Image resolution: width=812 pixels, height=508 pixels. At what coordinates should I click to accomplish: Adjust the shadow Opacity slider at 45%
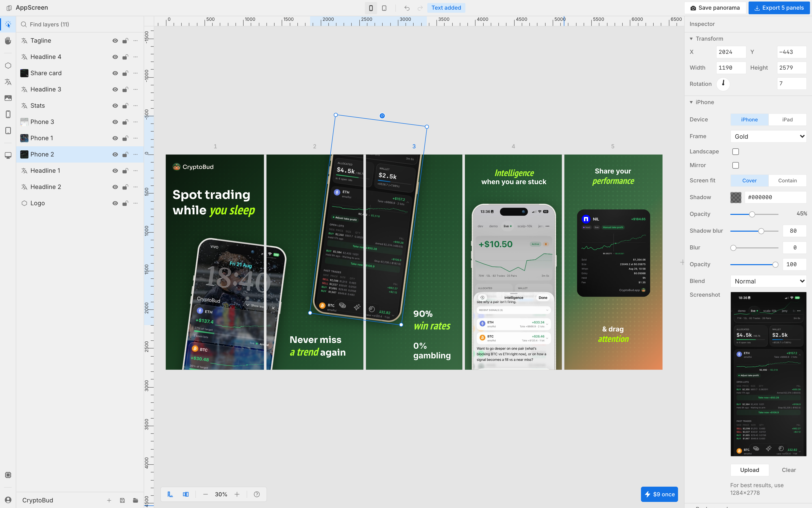(x=754, y=214)
